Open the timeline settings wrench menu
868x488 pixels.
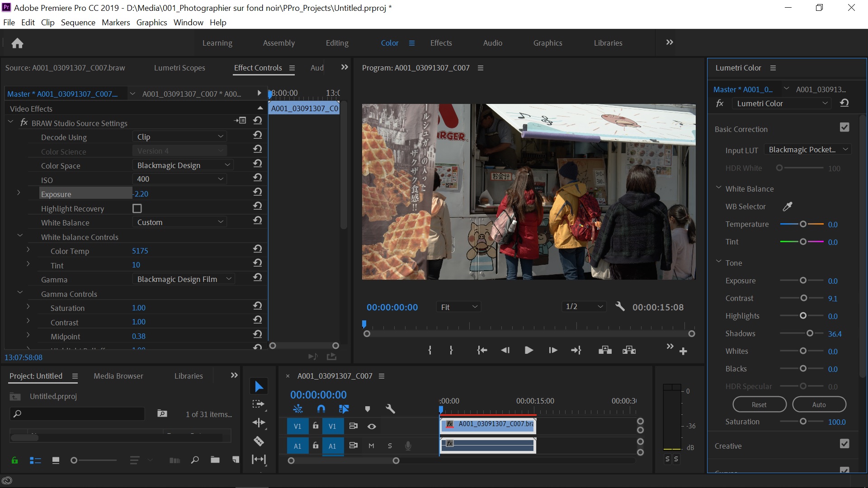pos(390,409)
